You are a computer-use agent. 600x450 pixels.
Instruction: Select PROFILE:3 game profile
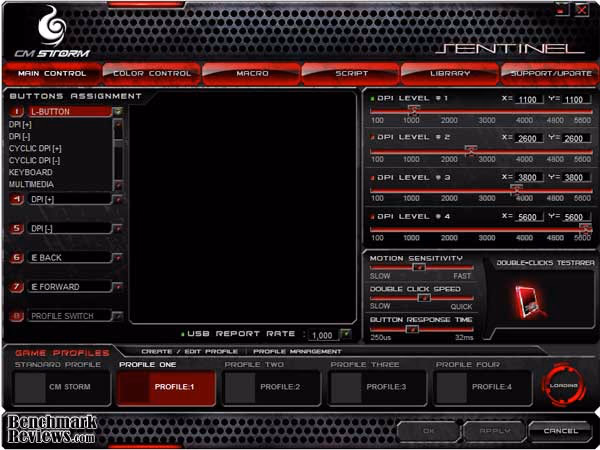click(x=377, y=387)
